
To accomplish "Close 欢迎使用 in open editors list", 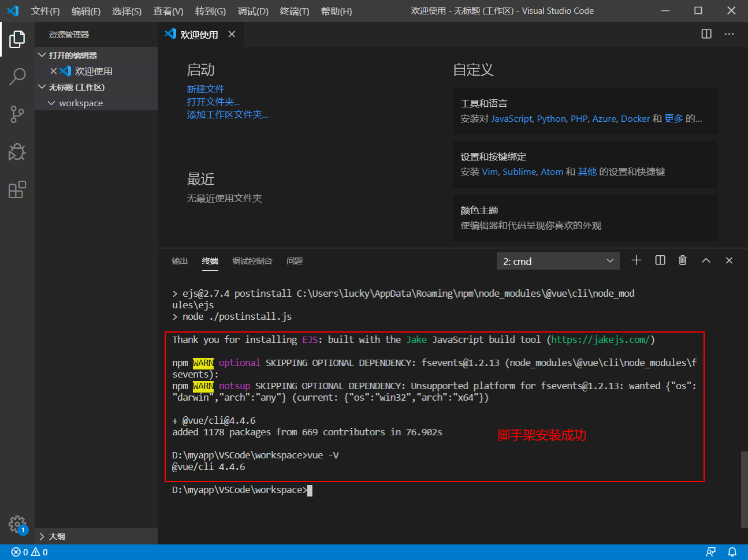I will [53, 71].
